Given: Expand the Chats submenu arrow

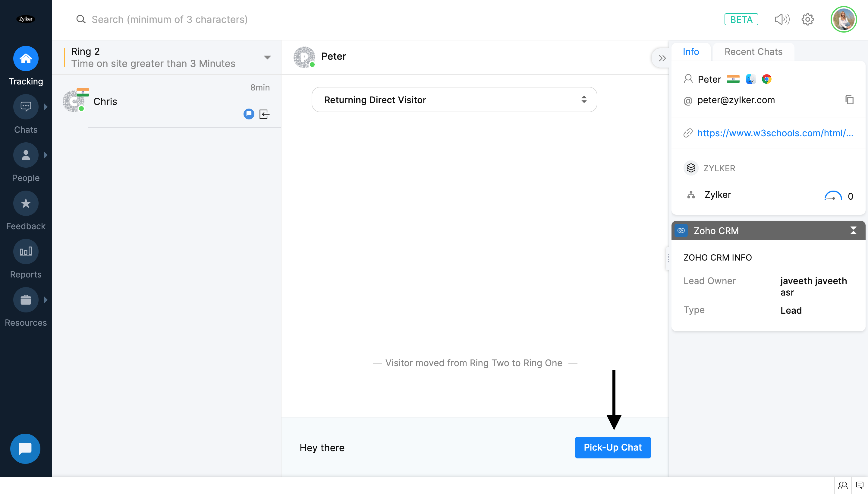Looking at the screenshot, I should [46, 107].
